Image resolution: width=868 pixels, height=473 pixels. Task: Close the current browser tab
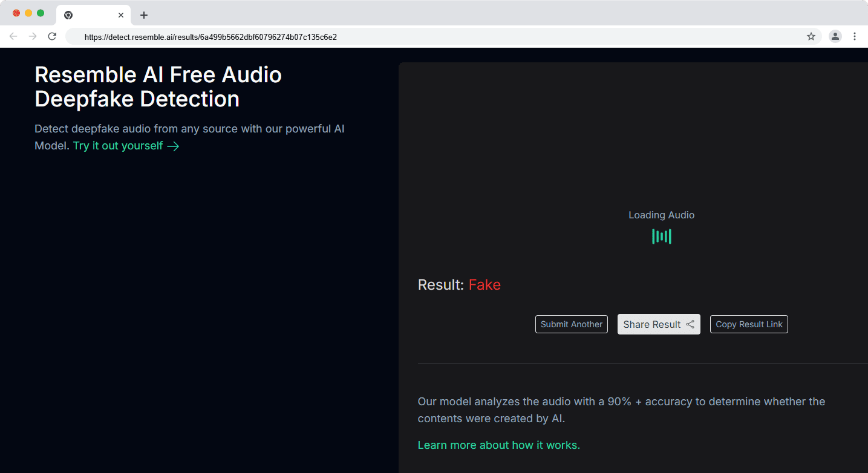[x=121, y=15]
